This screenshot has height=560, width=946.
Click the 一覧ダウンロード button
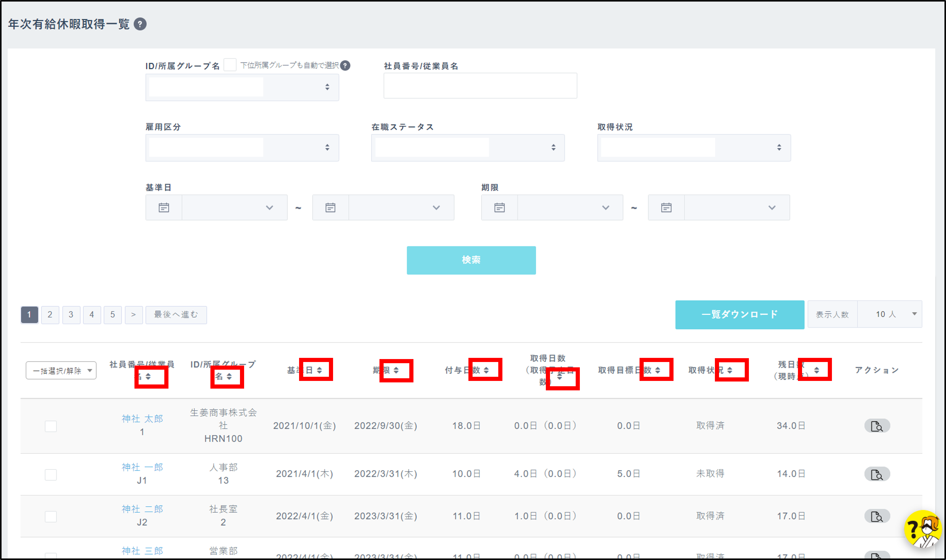[x=739, y=315]
